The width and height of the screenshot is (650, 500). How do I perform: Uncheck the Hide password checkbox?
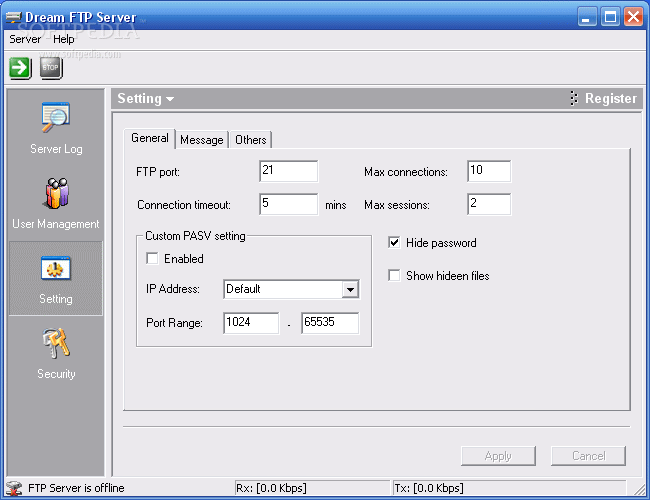[394, 243]
